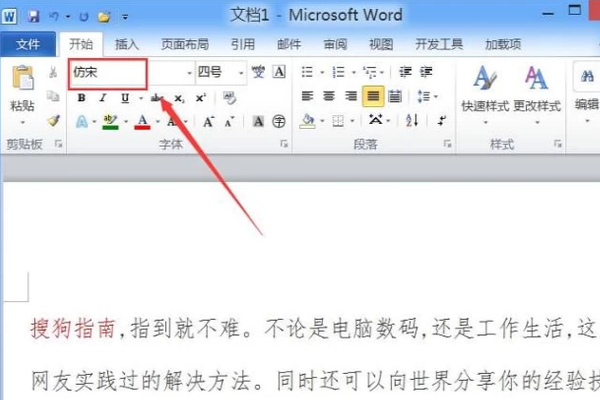Screen dimensions: 600x400
Task: Align text to the right
Action: point(351,96)
